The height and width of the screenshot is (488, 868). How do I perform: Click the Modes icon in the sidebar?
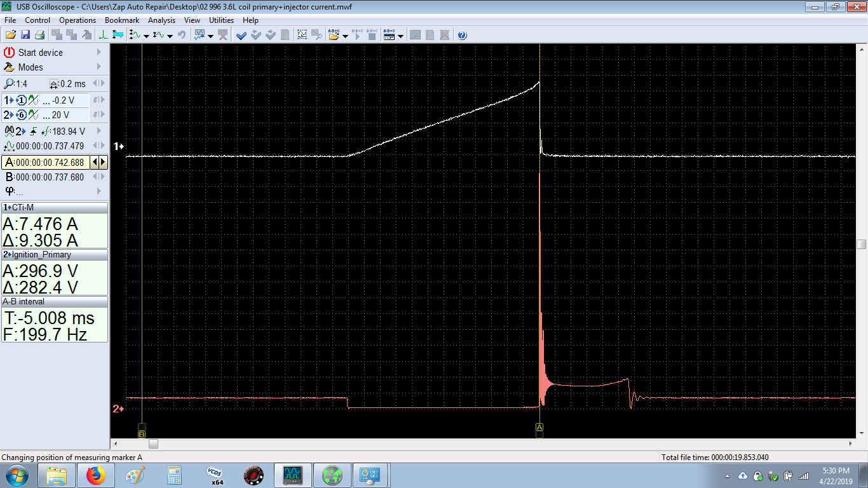tap(9, 67)
